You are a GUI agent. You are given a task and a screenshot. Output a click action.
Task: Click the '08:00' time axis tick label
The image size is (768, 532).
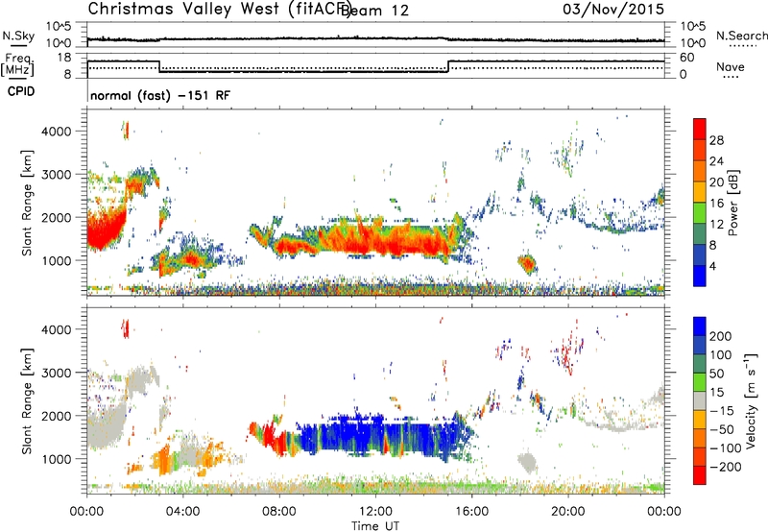pyautogui.click(x=279, y=512)
